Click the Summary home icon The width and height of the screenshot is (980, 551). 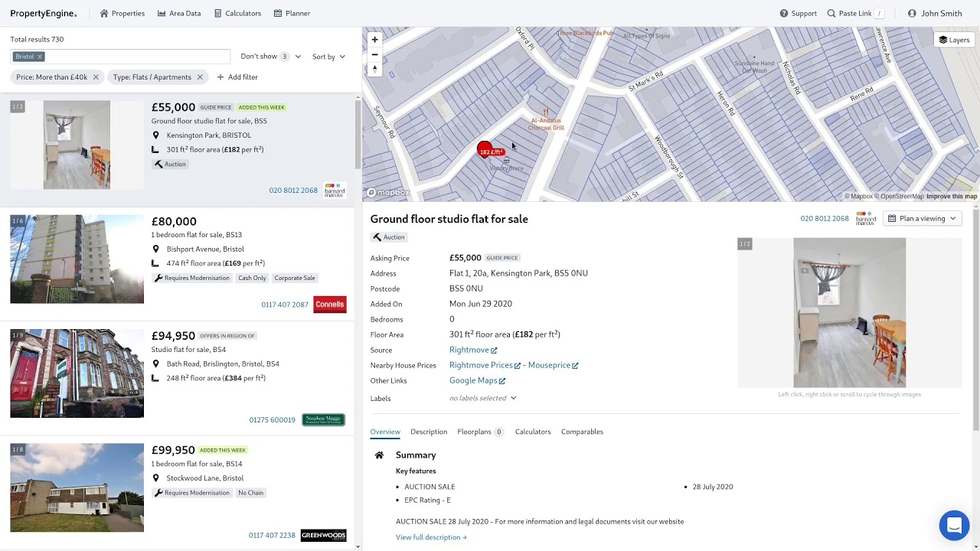tap(379, 455)
